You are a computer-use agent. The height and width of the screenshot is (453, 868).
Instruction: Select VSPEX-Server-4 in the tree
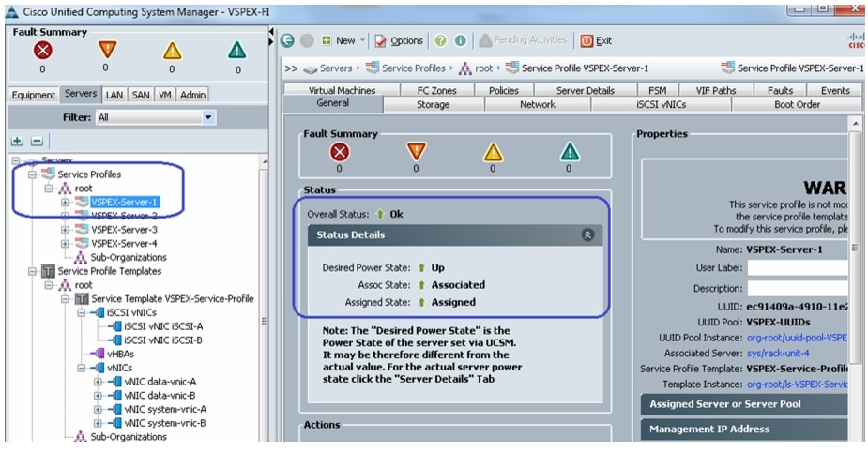pos(124,243)
